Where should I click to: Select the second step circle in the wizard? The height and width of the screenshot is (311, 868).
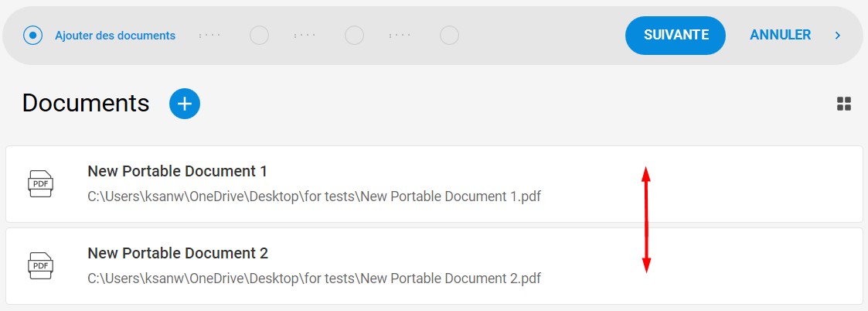[259, 36]
